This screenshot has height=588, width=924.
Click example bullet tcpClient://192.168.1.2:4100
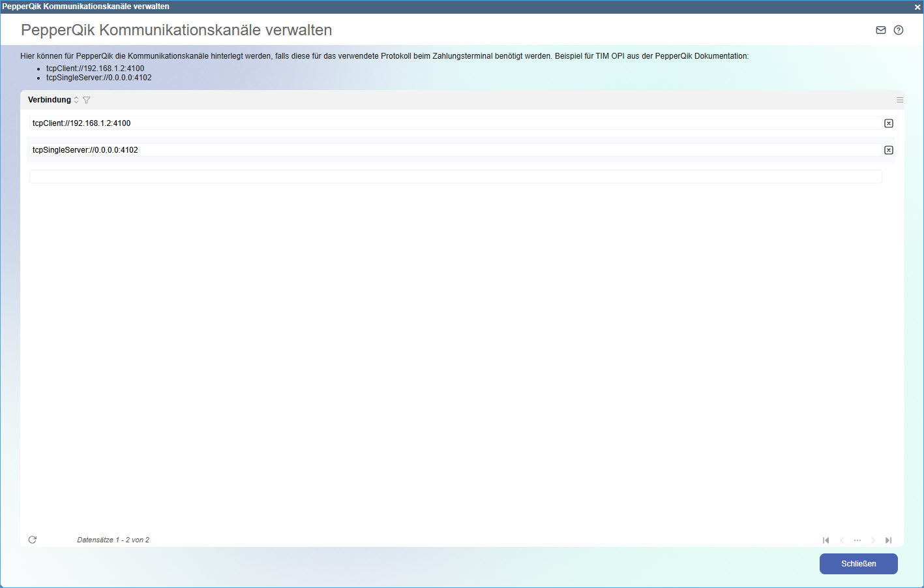click(x=95, y=69)
